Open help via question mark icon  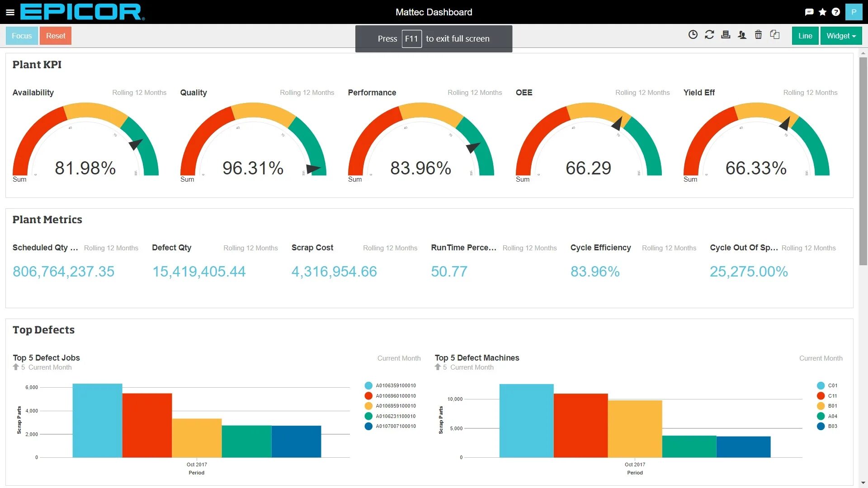[835, 12]
